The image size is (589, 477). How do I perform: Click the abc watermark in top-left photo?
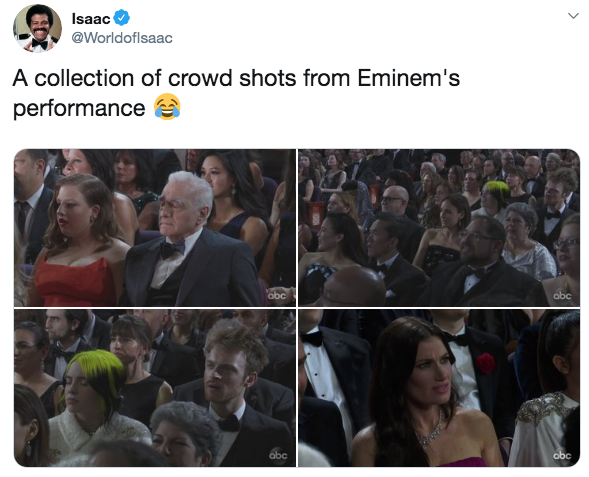coord(277,296)
